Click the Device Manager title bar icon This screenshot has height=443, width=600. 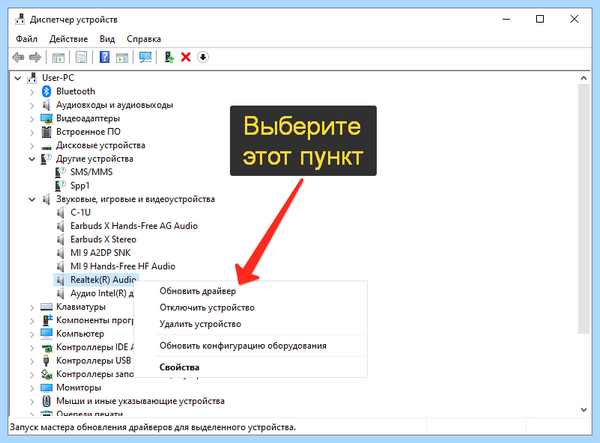pos(20,19)
